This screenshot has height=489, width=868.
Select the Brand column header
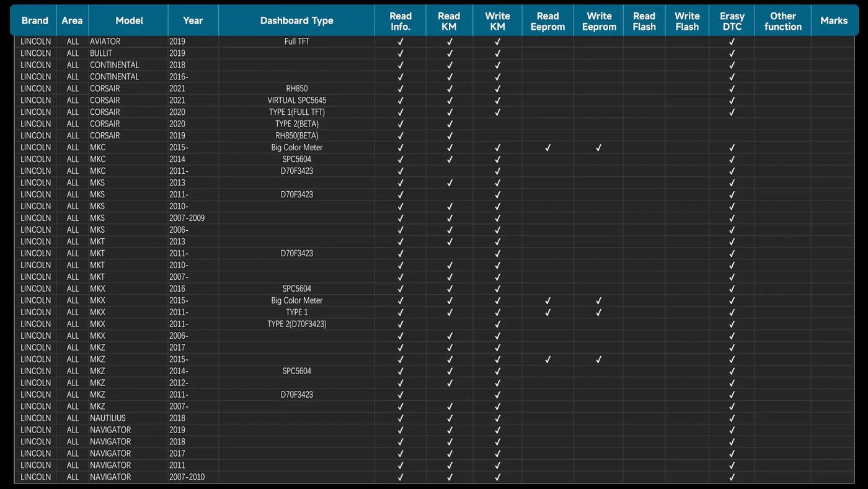coord(35,20)
